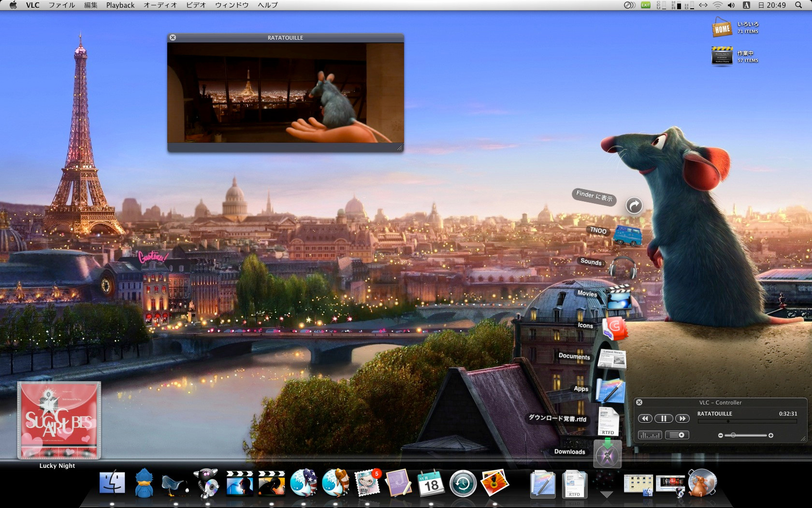
Task: Click the input source A icon
Action: 746,5
